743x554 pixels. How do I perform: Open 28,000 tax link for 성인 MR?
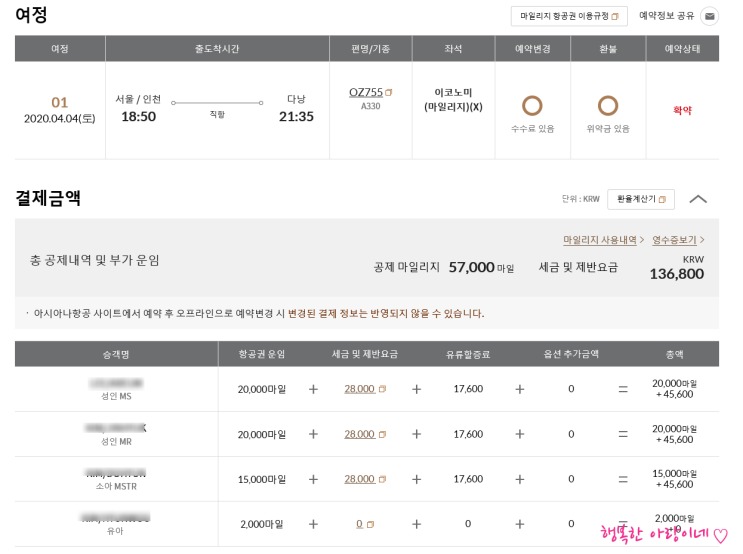pyautogui.click(x=359, y=434)
